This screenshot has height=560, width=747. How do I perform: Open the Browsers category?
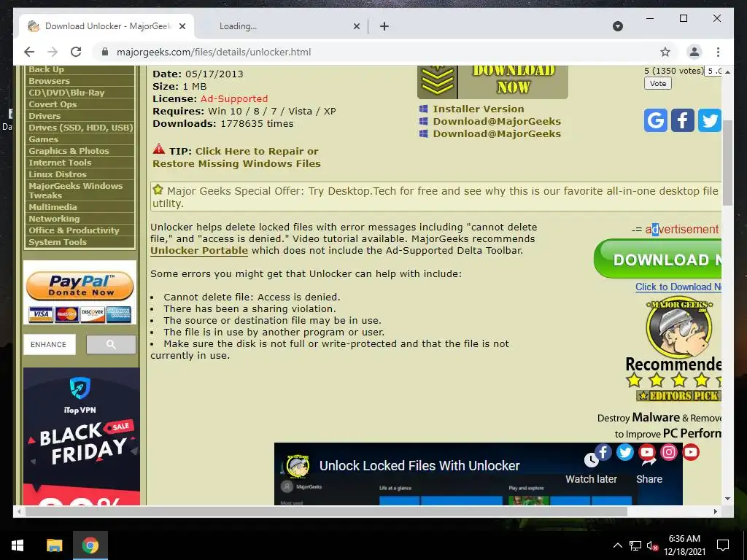49,81
